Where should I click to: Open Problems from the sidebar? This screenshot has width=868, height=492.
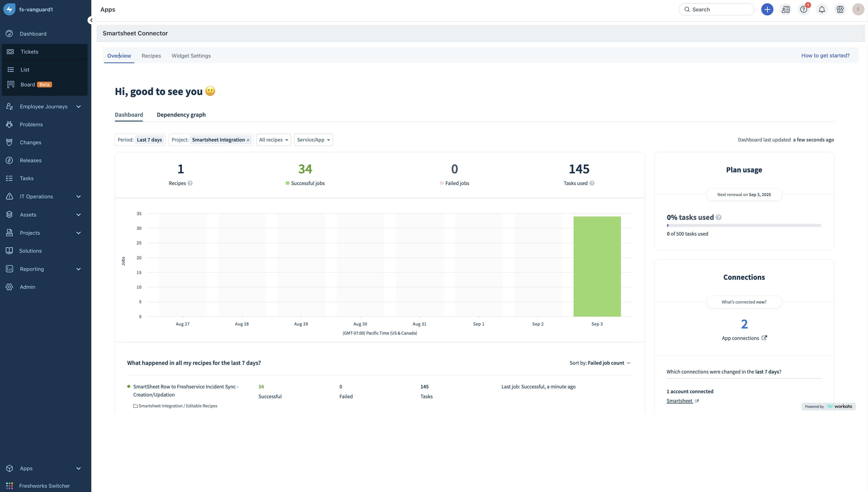point(31,124)
